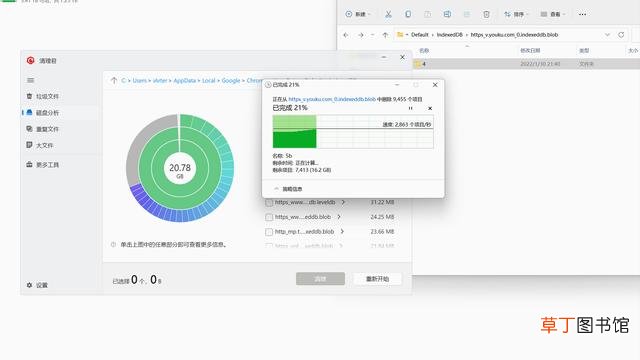Click the Delete trash icon in Explorer
Screen dimensions: 640x360
(486, 14)
